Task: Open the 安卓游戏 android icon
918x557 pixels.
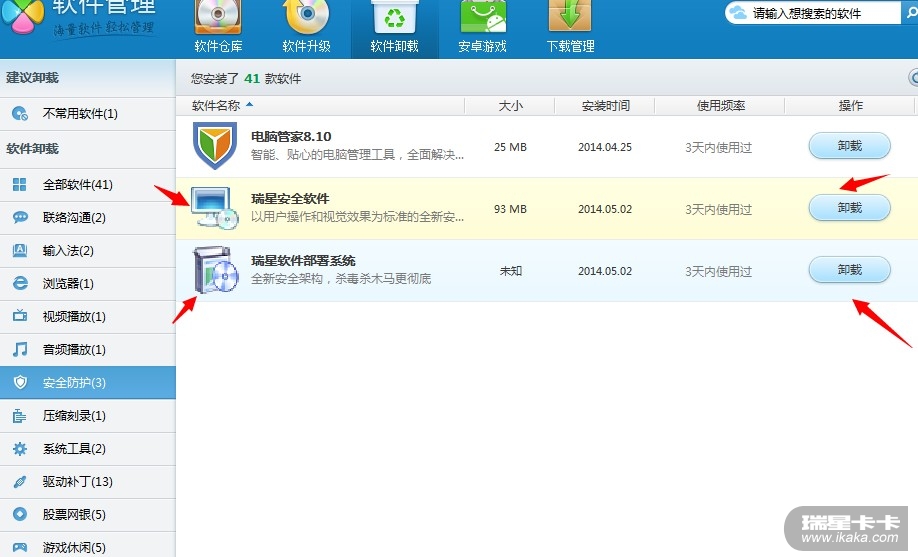Action: pyautogui.click(x=482, y=16)
